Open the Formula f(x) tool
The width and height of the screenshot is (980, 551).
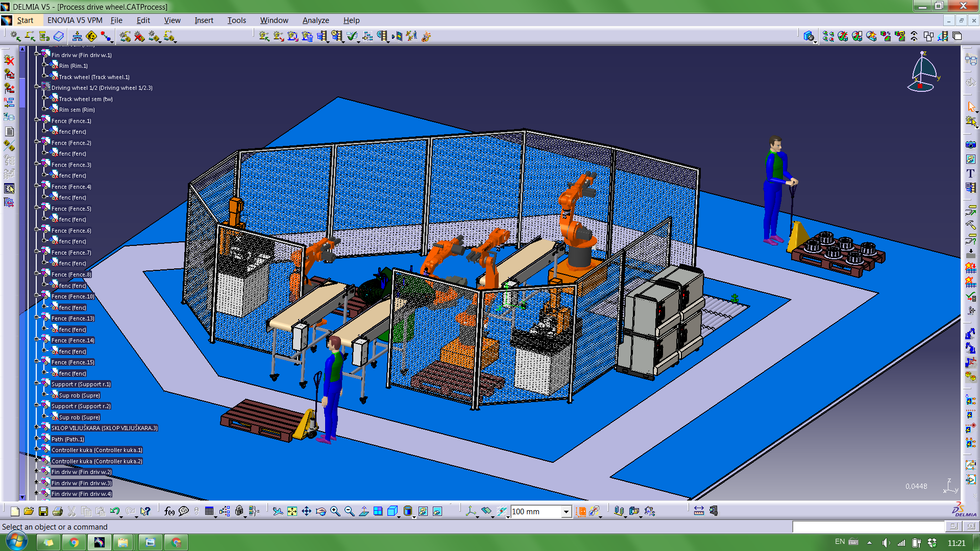(169, 511)
